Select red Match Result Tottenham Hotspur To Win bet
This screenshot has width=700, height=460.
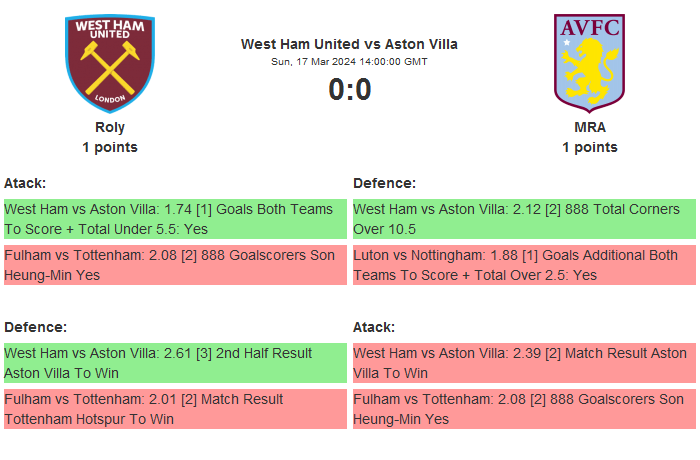tap(175, 410)
